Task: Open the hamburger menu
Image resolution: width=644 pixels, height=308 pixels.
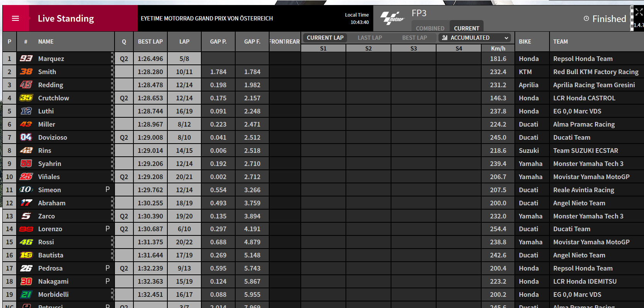Action: pos(15,19)
